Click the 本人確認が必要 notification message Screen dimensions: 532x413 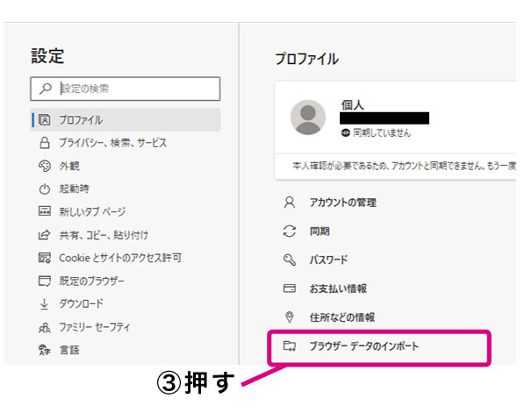pos(404,166)
